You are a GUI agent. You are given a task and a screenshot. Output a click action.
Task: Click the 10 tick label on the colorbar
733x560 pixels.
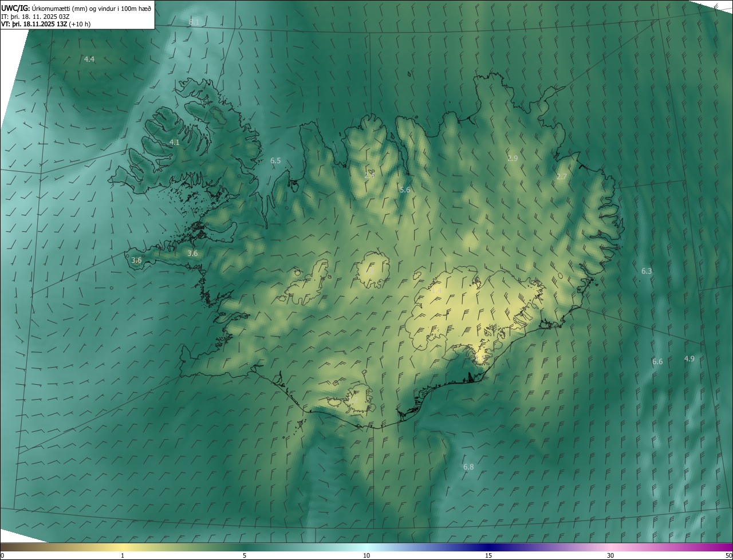[366, 555]
